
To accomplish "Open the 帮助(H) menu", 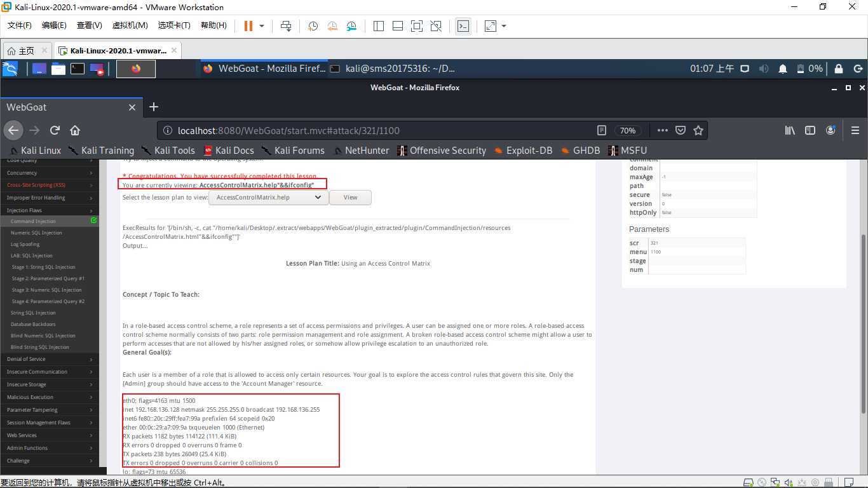I will tap(214, 25).
